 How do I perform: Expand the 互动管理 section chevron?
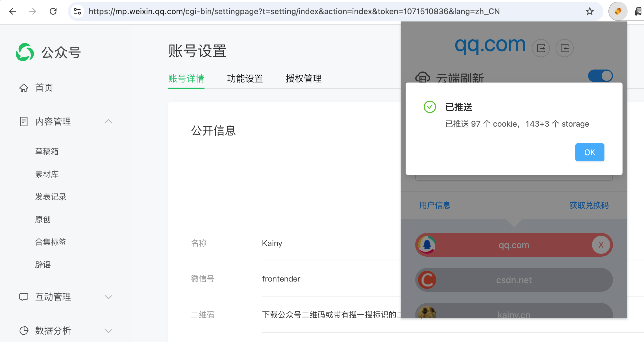click(108, 297)
